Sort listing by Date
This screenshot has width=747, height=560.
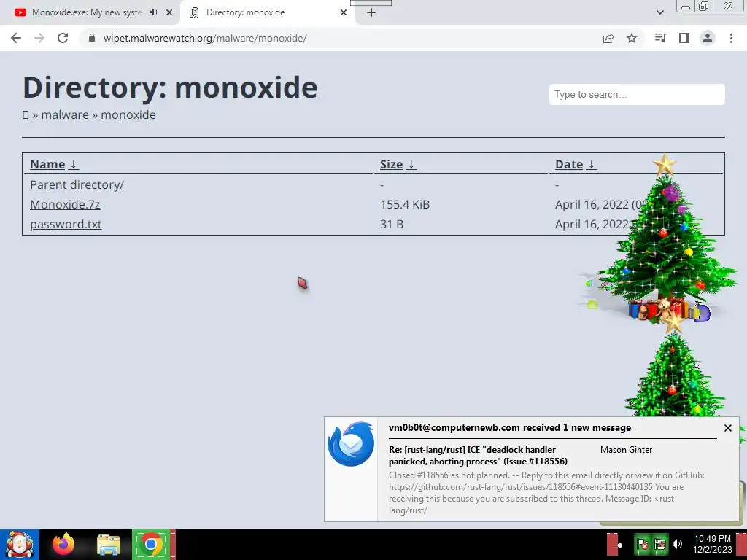[x=569, y=164]
